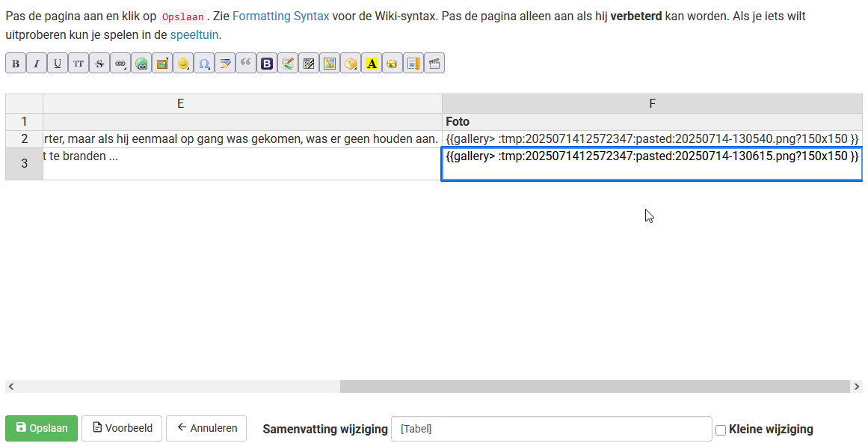
Task: Click the Samenvatting wijziging text field
Action: pos(551,429)
